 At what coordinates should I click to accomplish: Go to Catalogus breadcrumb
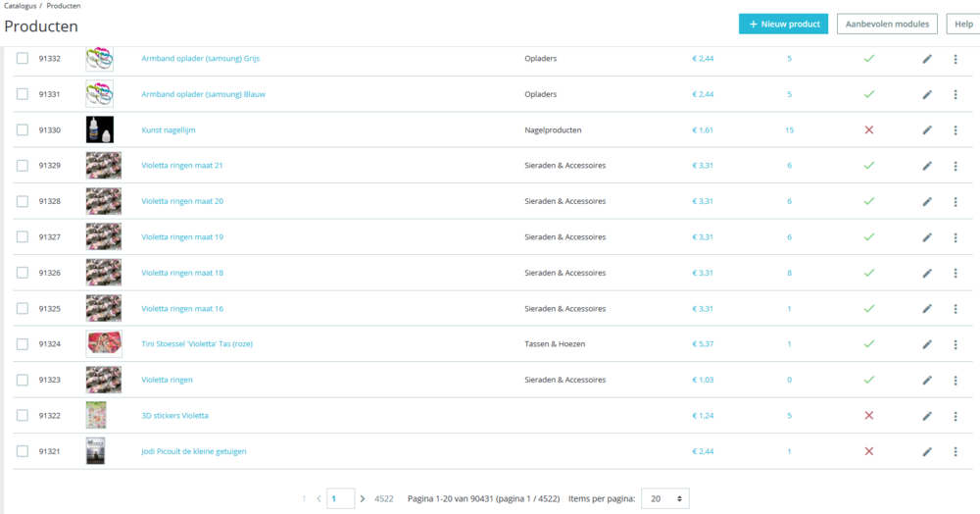pos(20,6)
